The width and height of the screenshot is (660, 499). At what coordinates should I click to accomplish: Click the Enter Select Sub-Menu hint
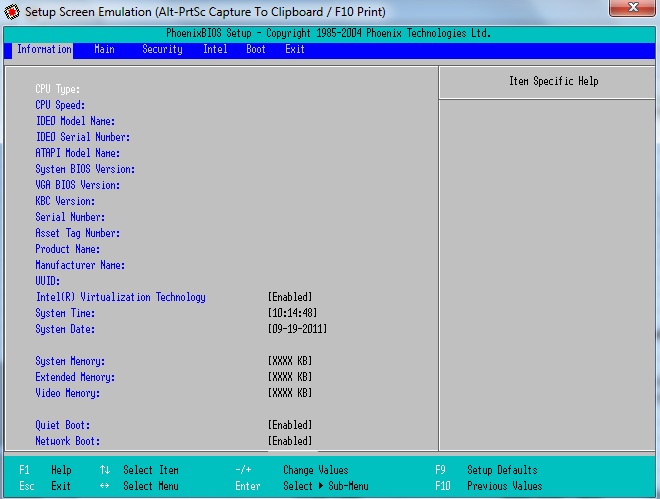[x=302, y=486]
